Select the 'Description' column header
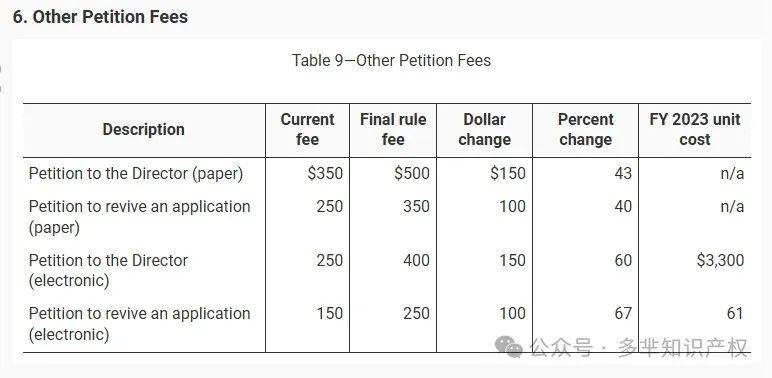The height and width of the screenshot is (378, 772). point(144,129)
